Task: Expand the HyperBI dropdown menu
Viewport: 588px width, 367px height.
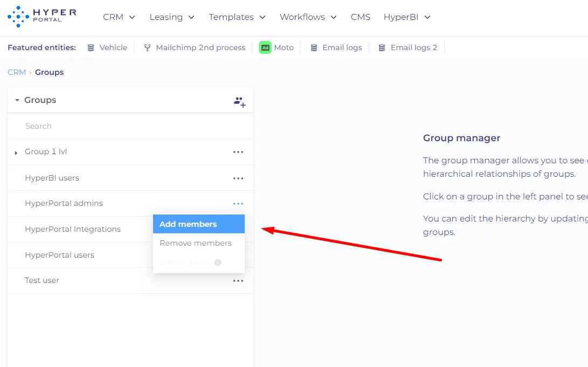Action: pos(407,17)
